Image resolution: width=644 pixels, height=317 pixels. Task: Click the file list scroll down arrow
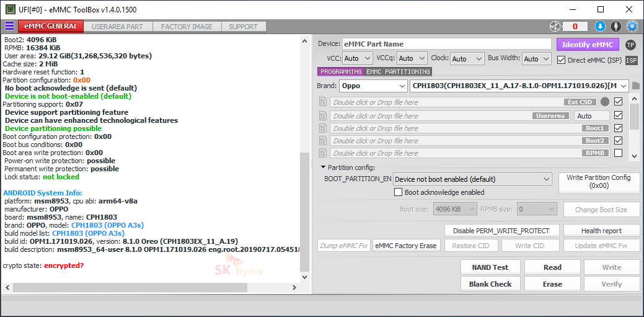[634, 156]
